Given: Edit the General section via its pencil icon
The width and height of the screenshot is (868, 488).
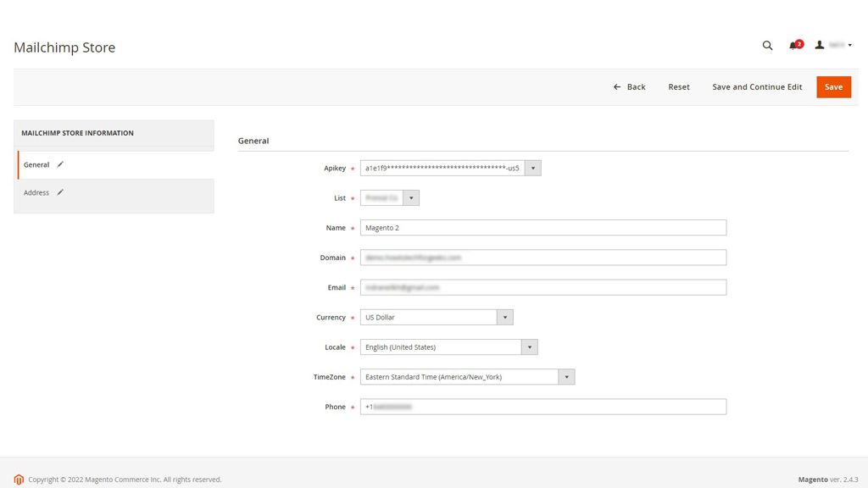Looking at the screenshot, I should pyautogui.click(x=58, y=164).
